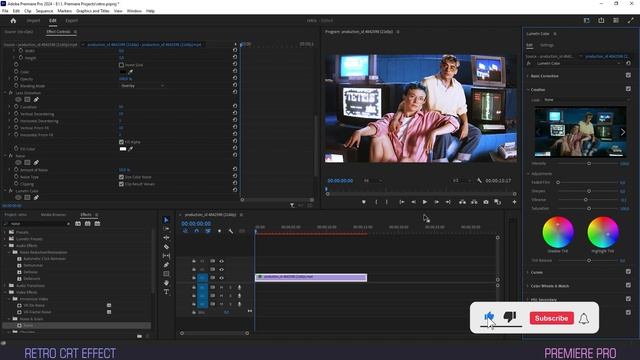Select the Razor tool
The height and width of the screenshot is (360, 640).
[x=166, y=247]
